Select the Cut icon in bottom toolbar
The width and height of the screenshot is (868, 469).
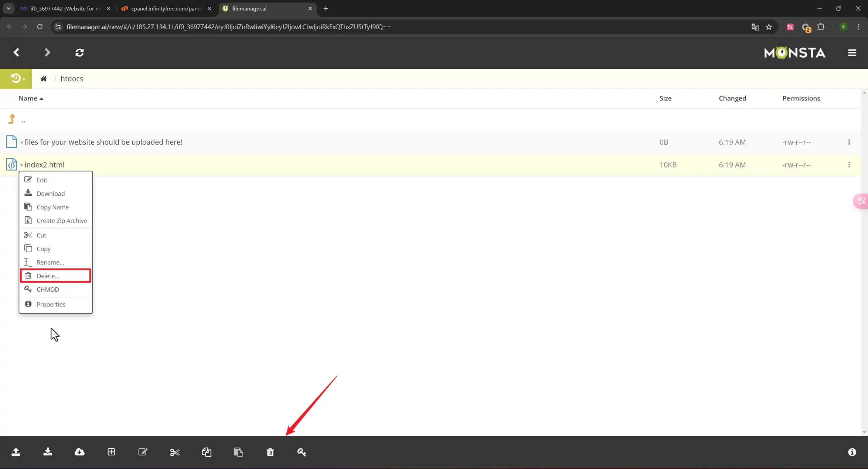coord(174,452)
